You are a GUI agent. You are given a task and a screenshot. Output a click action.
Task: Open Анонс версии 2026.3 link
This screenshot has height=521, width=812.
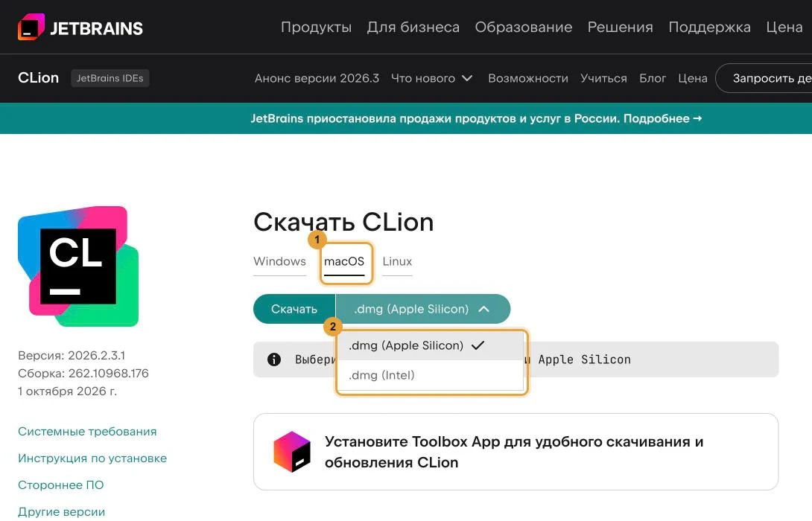[x=317, y=78]
